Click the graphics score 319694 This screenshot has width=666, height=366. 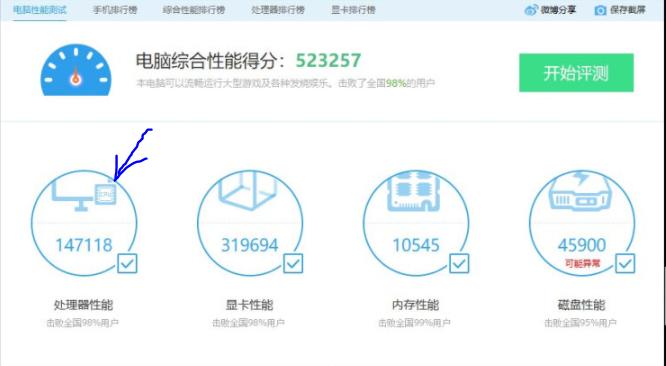250,245
